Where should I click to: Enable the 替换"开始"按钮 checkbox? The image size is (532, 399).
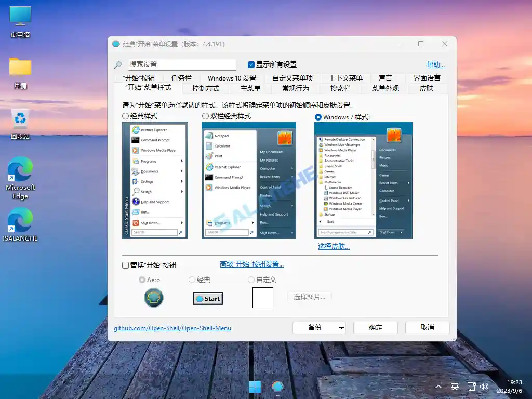coord(125,265)
